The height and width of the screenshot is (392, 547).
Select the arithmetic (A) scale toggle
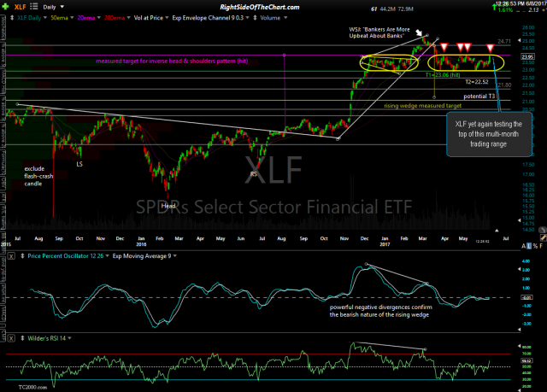523,246
